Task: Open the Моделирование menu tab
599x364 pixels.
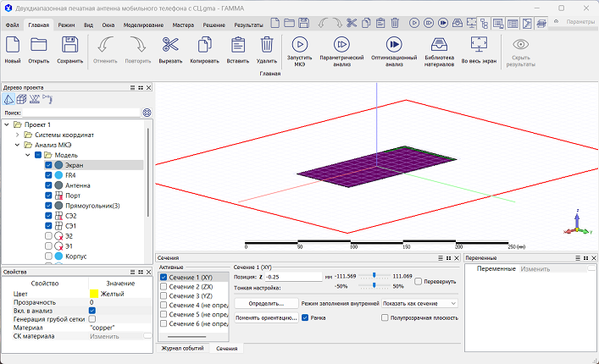Action: point(143,25)
